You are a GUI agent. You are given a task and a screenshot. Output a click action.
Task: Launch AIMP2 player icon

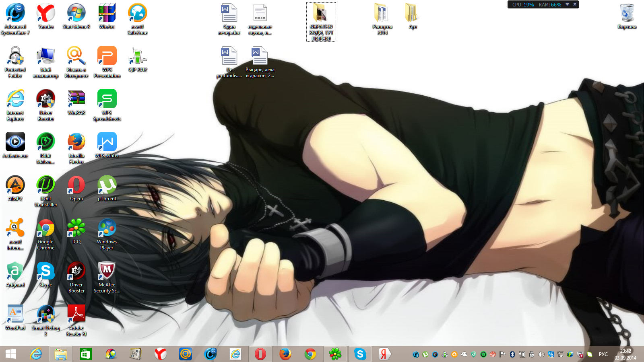click(15, 188)
